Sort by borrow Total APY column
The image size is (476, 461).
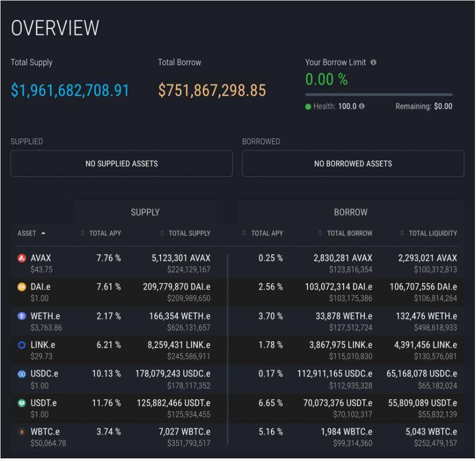(x=262, y=233)
